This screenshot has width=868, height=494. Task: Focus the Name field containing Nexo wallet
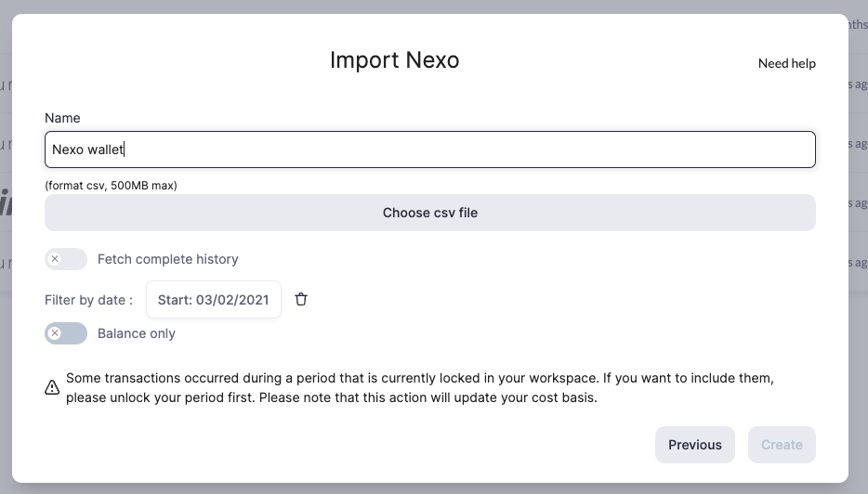pyautogui.click(x=430, y=149)
